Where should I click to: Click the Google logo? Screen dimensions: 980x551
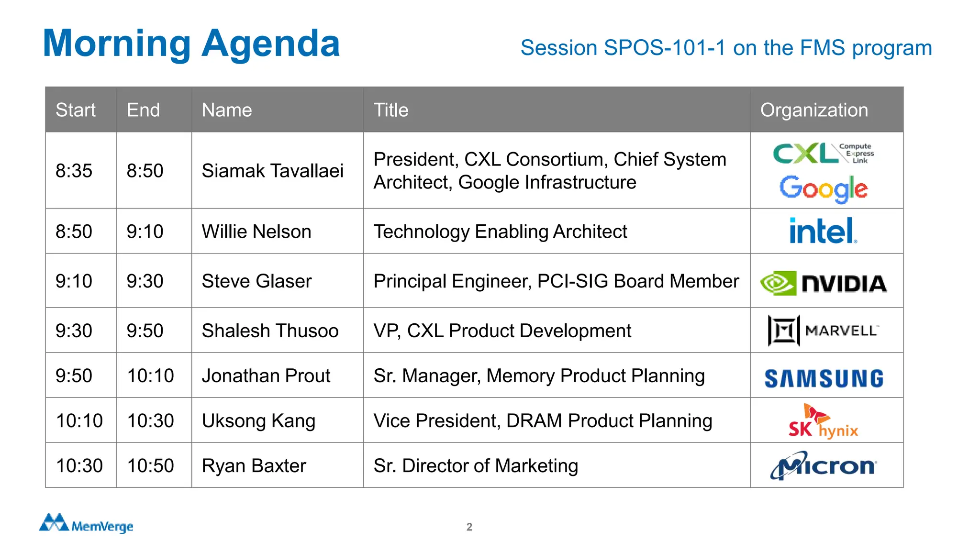tap(824, 188)
